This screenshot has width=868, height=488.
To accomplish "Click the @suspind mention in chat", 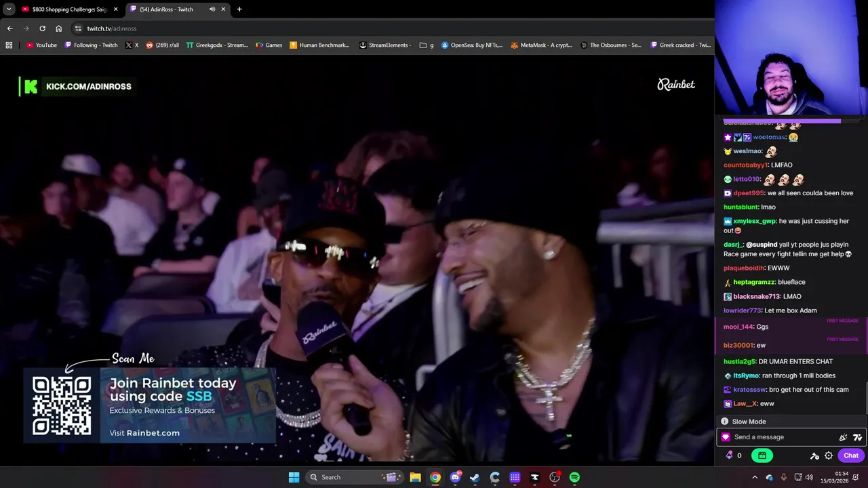I will point(762,245).
